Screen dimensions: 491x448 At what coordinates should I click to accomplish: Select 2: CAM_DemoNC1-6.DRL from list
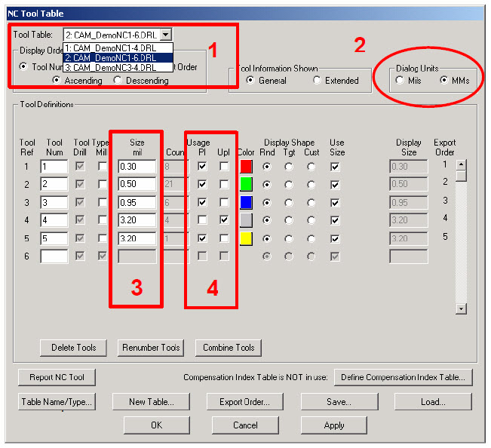click(118, 58)
